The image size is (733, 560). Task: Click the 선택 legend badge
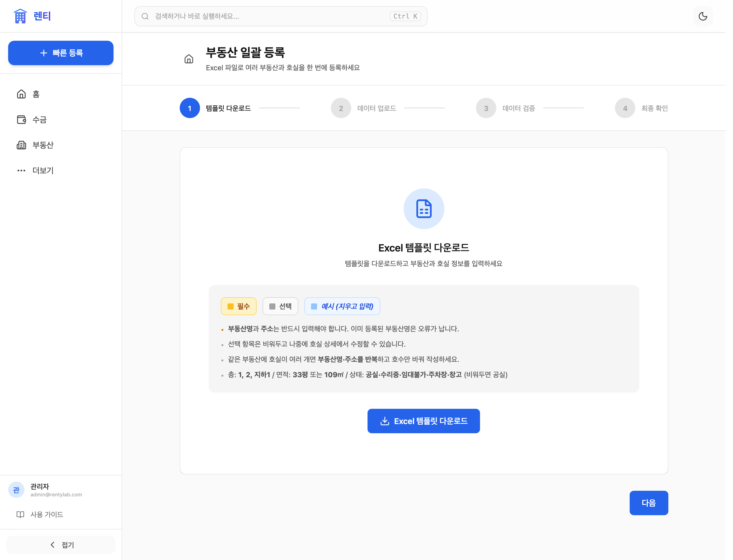coord(280,306)
